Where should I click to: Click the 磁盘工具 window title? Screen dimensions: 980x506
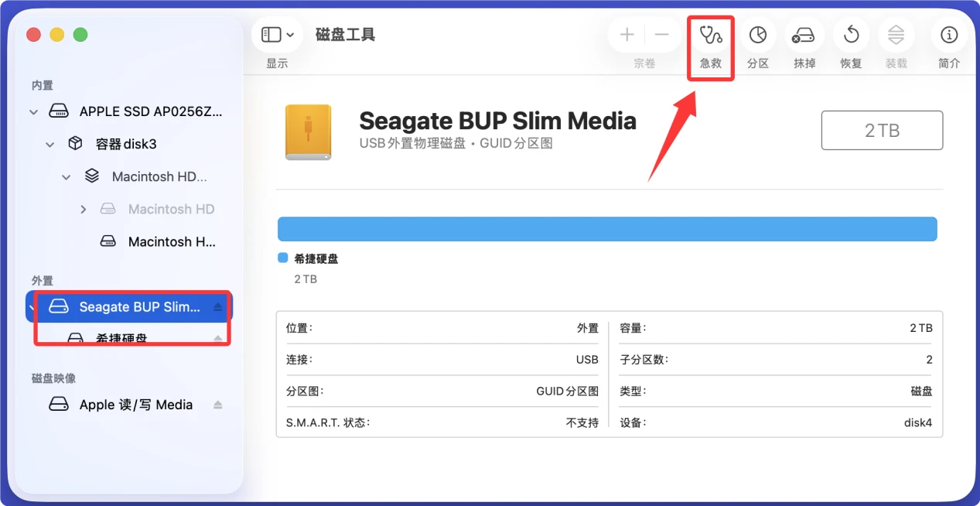click(346, 35)
